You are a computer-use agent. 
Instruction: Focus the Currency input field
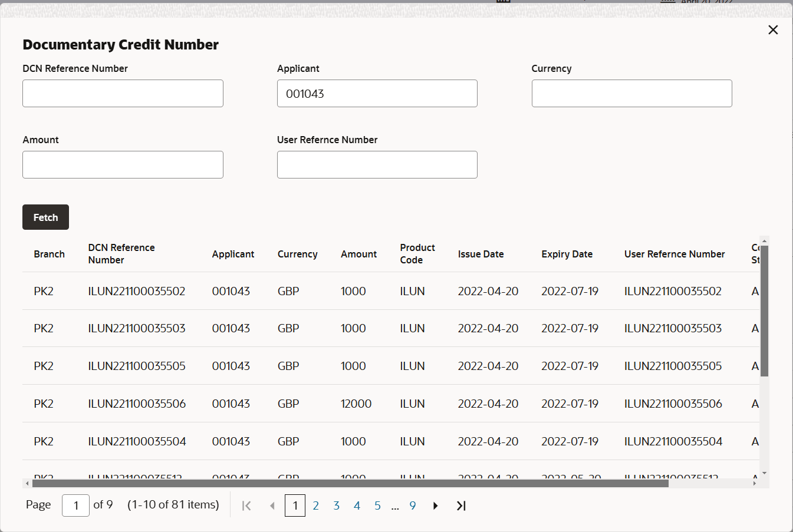[632, 94]
